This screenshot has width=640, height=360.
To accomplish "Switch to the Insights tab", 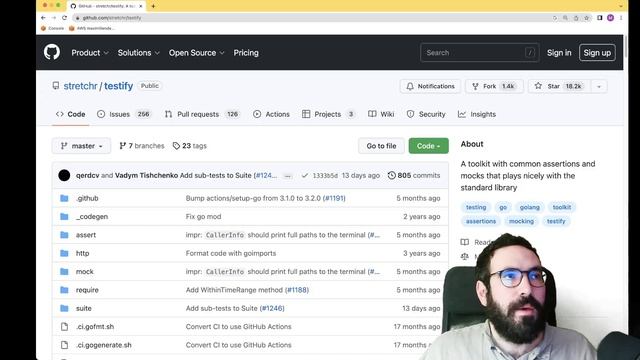I will pos(477,114).
